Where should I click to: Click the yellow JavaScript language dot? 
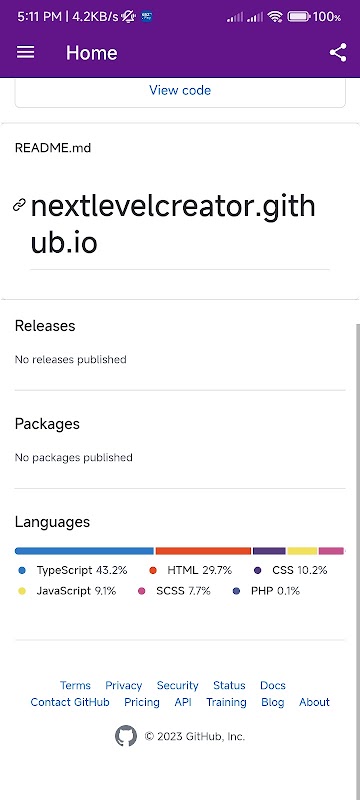[x=21, y=591]
